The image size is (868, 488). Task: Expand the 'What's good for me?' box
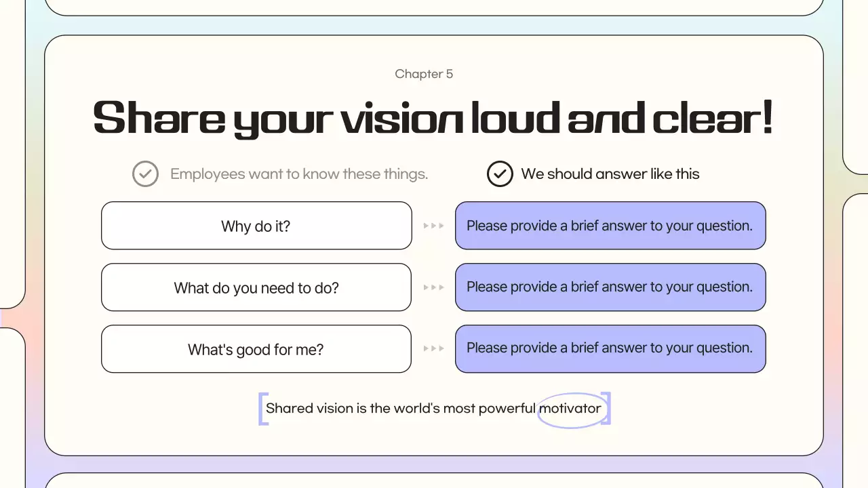pos(256,348)
